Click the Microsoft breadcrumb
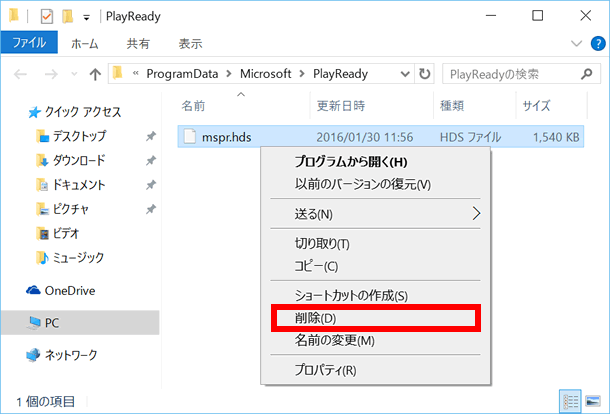Screen dimensions: 610x414 click(265, 74)
